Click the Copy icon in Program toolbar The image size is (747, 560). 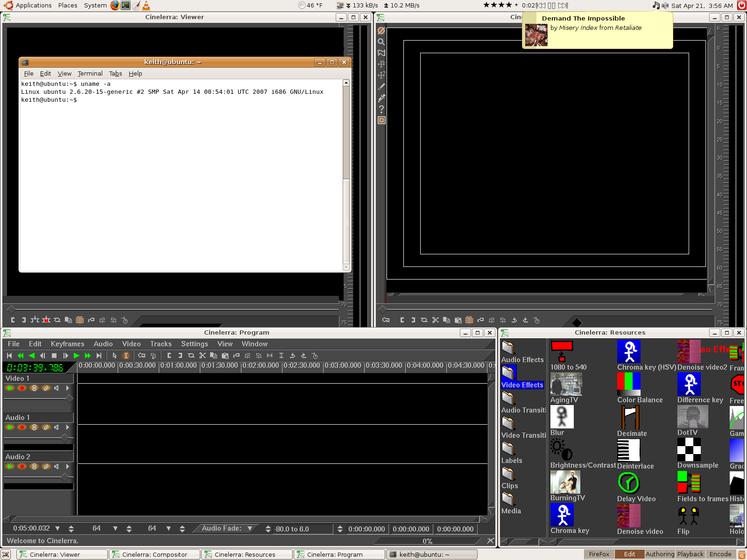[x=214, y=356]
